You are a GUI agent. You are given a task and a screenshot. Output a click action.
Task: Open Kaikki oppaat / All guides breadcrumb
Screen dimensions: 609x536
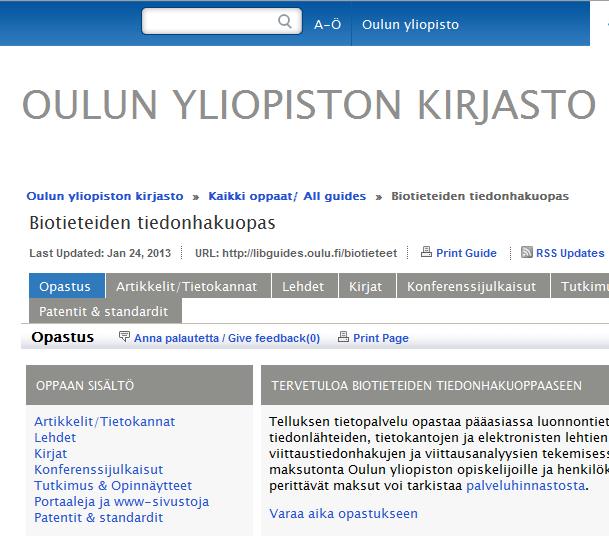[287, 196]
